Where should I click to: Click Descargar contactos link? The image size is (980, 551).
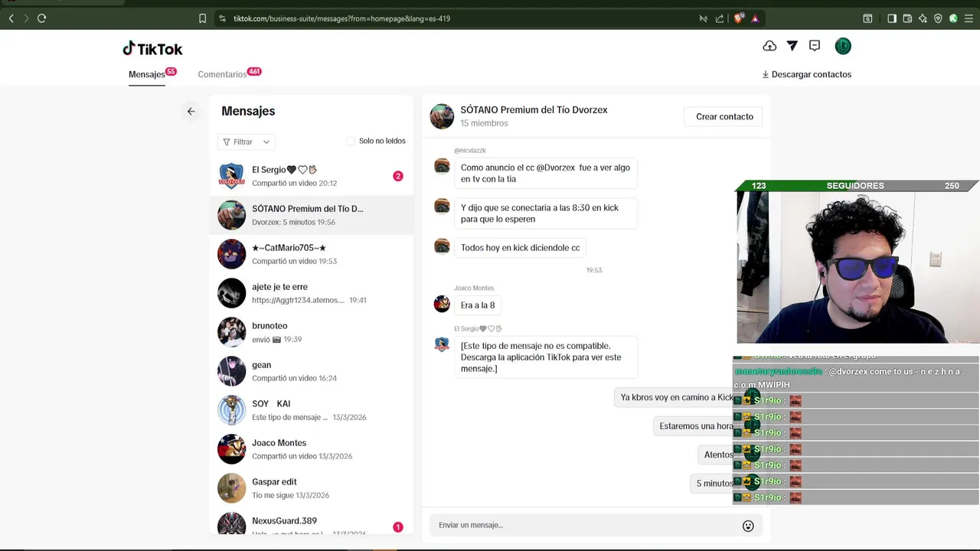point(806,74)
